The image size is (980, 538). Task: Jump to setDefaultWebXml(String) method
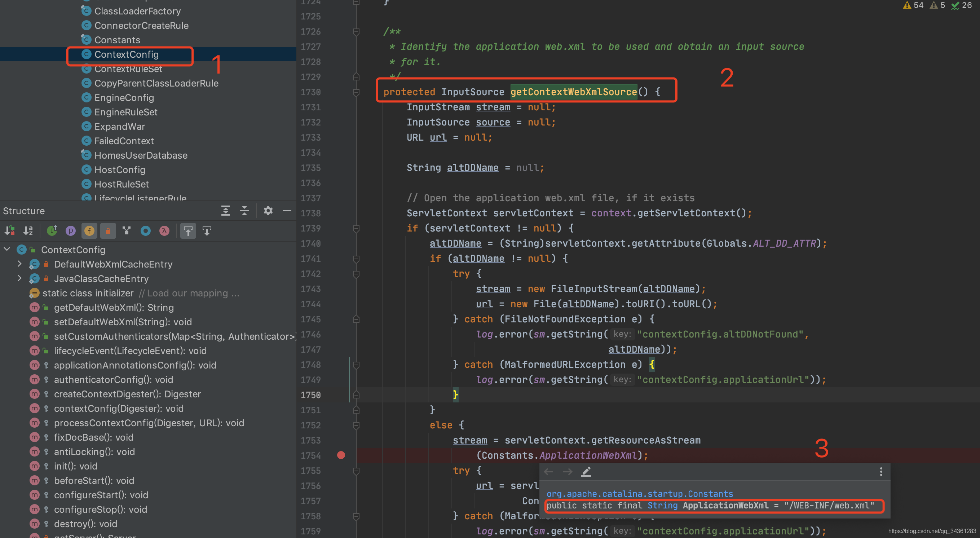123,322
